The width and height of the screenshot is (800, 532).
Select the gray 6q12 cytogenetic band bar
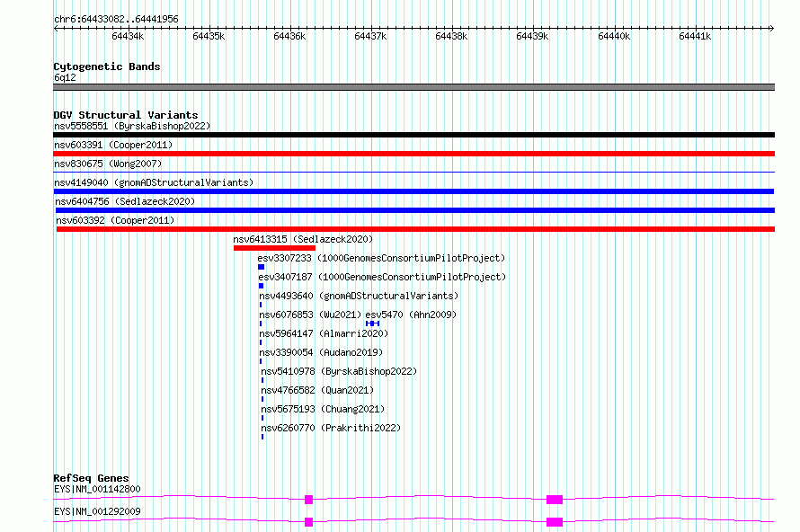(x=413, y=87)
